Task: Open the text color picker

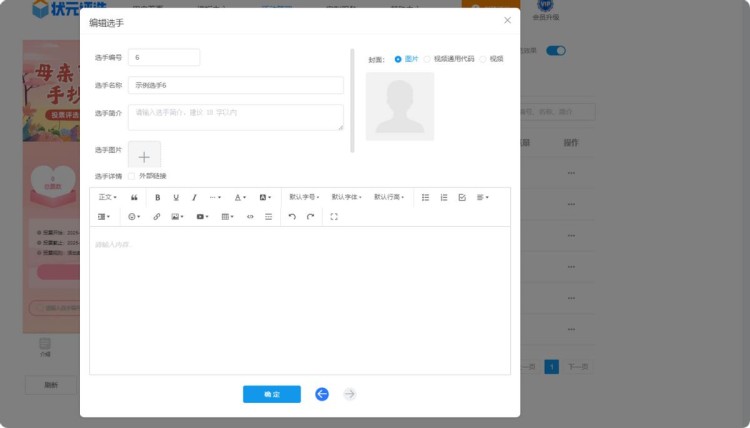Action: point(240,197)
